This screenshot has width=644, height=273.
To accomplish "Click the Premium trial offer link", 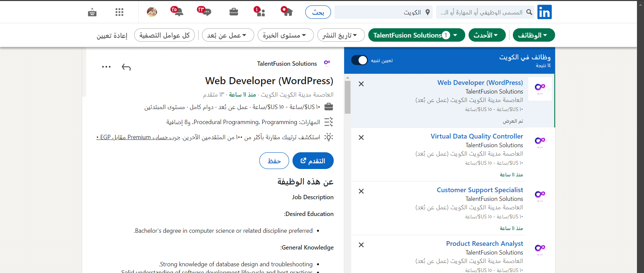I will point(138,137).
